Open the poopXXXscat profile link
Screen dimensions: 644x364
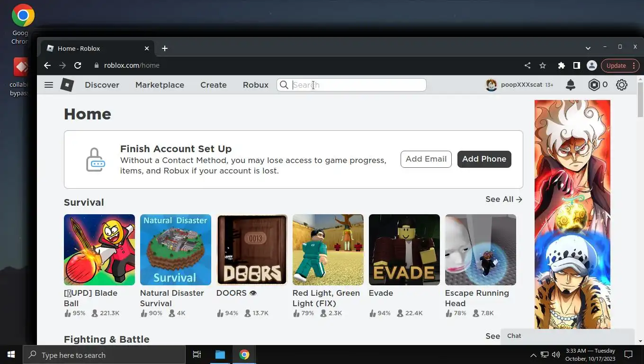coord(521,85)
